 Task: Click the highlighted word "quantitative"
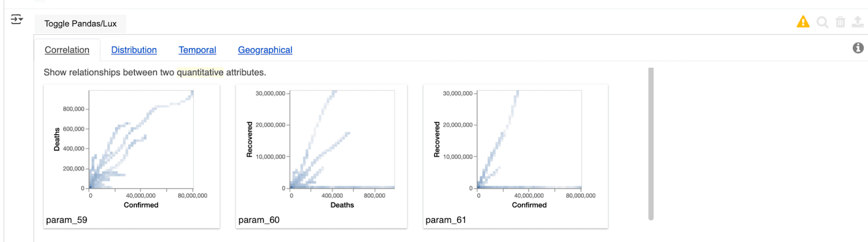point(200,73)
